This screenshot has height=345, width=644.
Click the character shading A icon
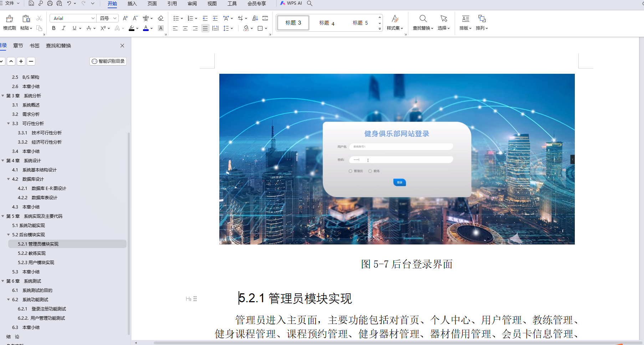click(161, 28)
